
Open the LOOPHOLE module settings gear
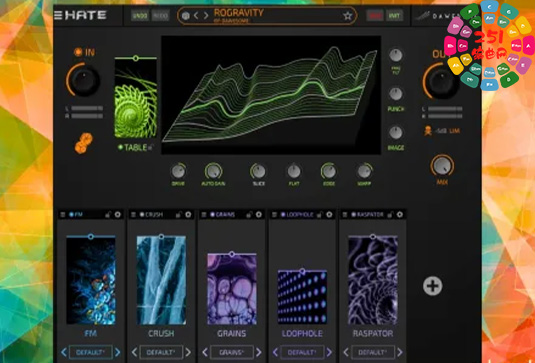[x=329, y=215]
